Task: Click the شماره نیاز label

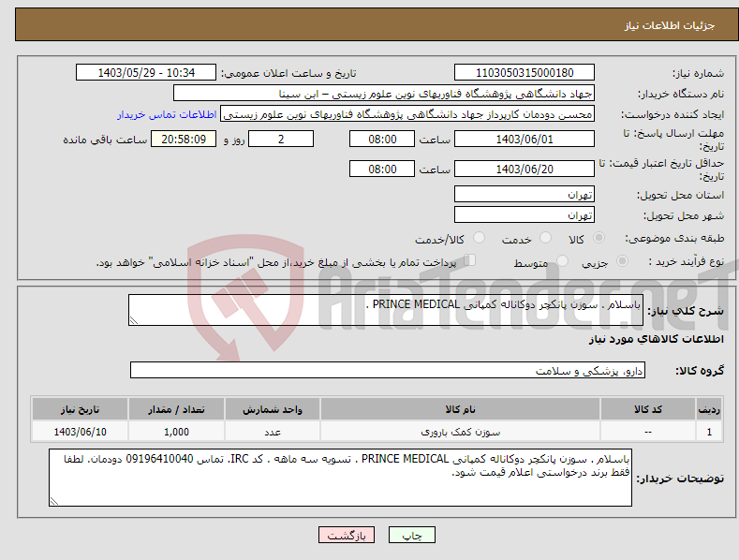Action: point(698,73)
